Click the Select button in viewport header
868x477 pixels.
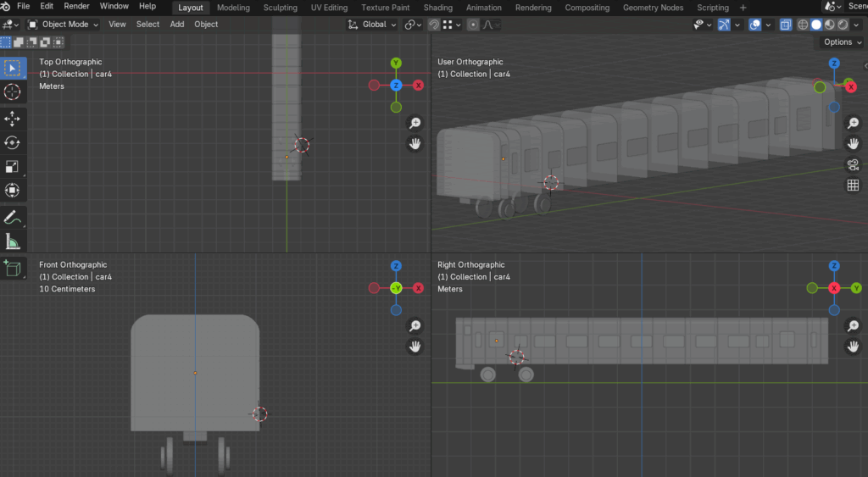(x=147, y=25)
